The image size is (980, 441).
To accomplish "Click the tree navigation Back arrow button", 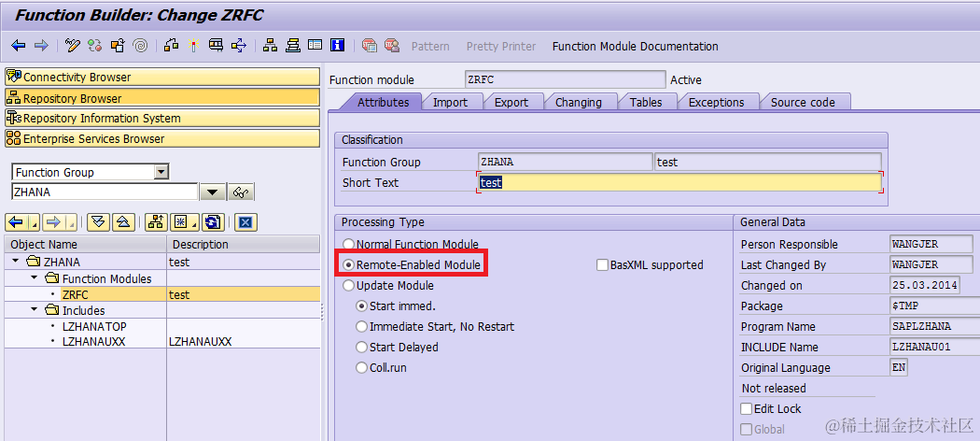I will pos(16,222).
